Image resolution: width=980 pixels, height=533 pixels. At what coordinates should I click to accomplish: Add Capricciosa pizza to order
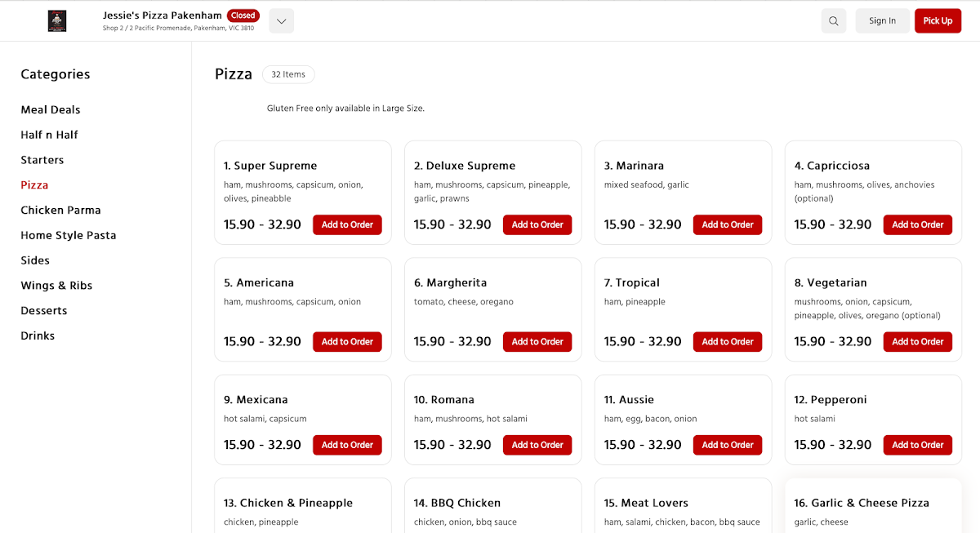coord(918,224)
